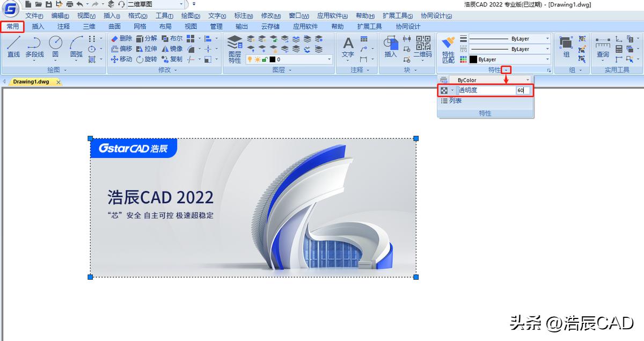
Task: Toggle the layer lock padlock icon
Action: click(264, 59)
